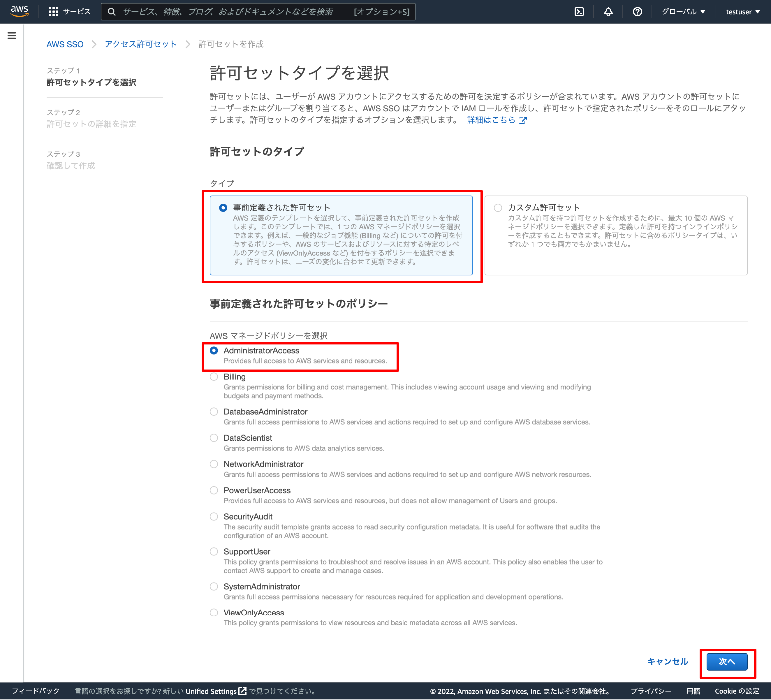Open the testuser account dropdown
Viewport: 771px width, 700px height.
coord(742,12)
